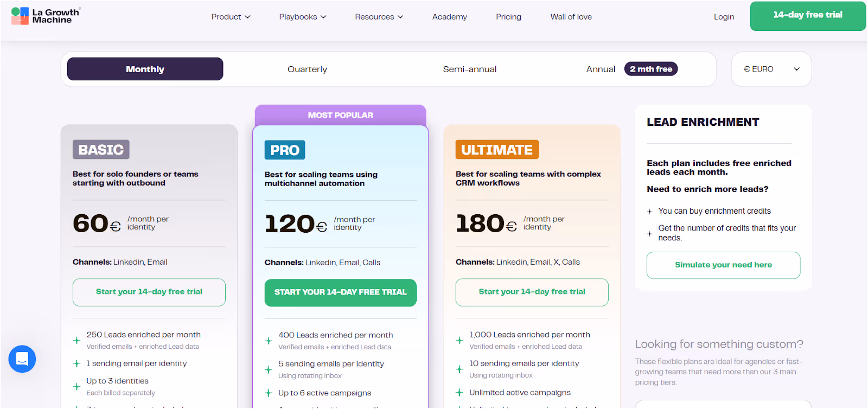Click 'Need to enrich more leads?' text
868x409 pixels.
707,189
